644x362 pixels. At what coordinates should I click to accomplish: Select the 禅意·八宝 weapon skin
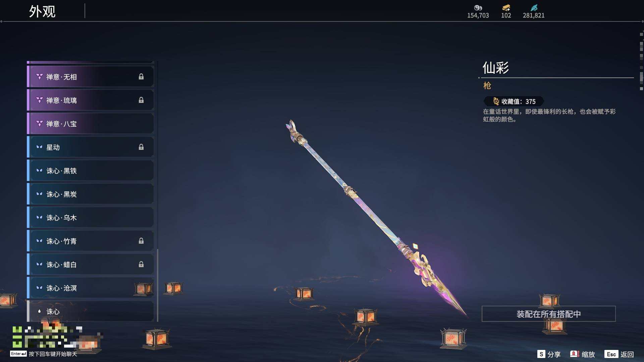pos(91,124)
